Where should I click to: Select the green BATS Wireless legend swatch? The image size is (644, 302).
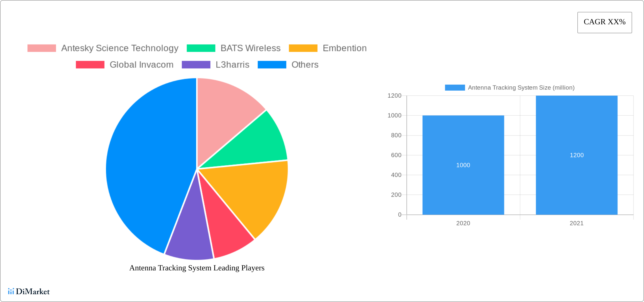coord(201,48)
